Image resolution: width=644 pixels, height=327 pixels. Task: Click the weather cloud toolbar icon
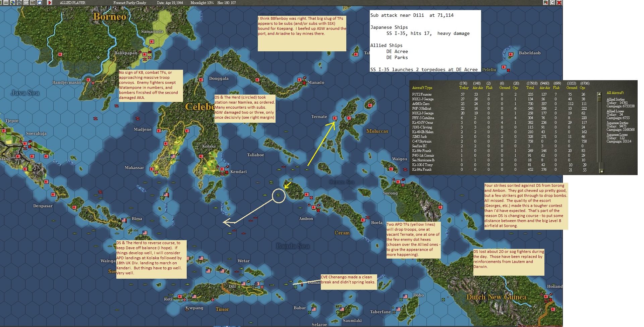point(40,3)
